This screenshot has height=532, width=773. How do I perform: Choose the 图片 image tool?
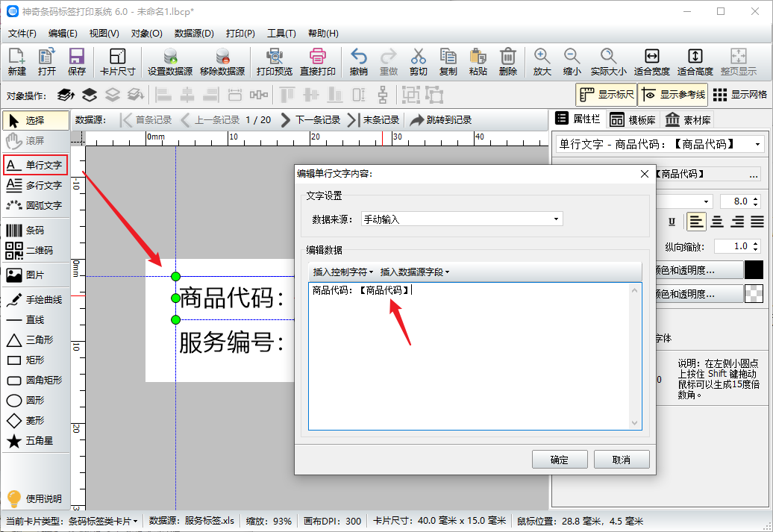tap(34, 275)
